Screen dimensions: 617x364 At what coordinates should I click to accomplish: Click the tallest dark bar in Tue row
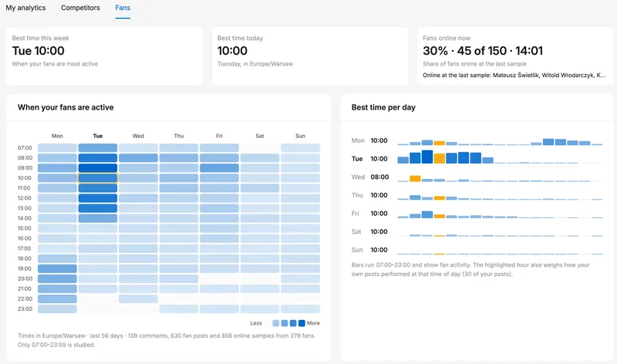[x=427, y=157]
